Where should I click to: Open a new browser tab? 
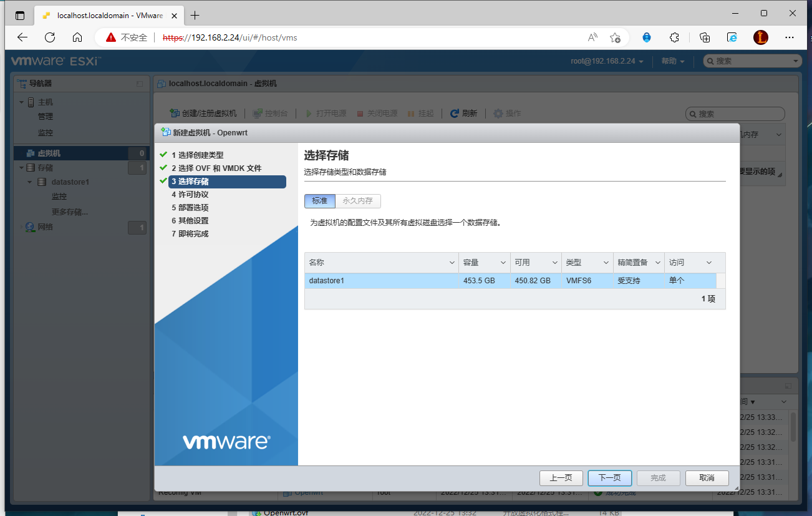(195, 15)
